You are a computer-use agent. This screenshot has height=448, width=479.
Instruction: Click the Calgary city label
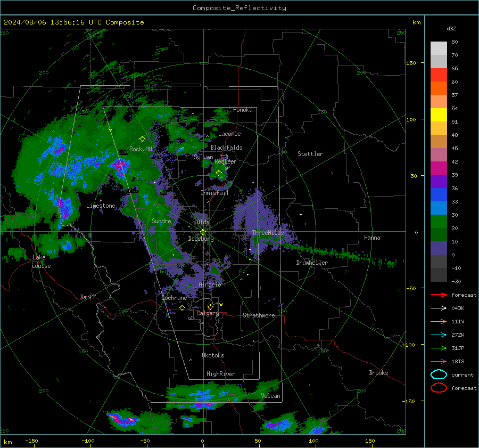tap(208, 313)
